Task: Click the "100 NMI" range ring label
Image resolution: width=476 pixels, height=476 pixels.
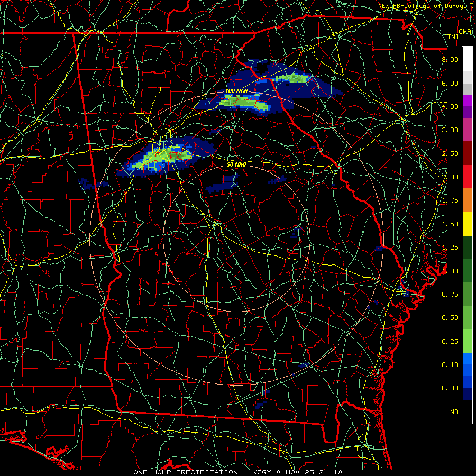Action: pyautogui.click(x=236, y=91)
